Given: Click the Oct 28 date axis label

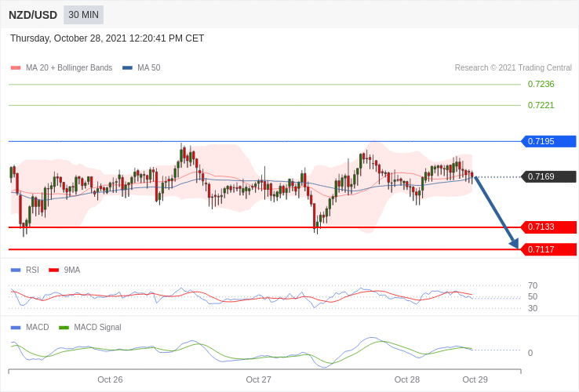Looking at the screenshot, I should tap(407, 379).
